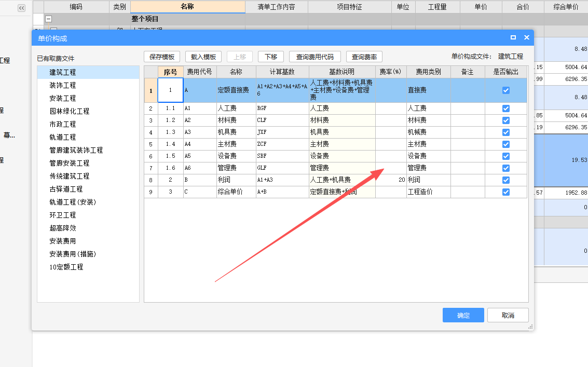The image size is (588, 367).
Task: Toggle output checkbox for 设备费 row
Action: [506, 156]
